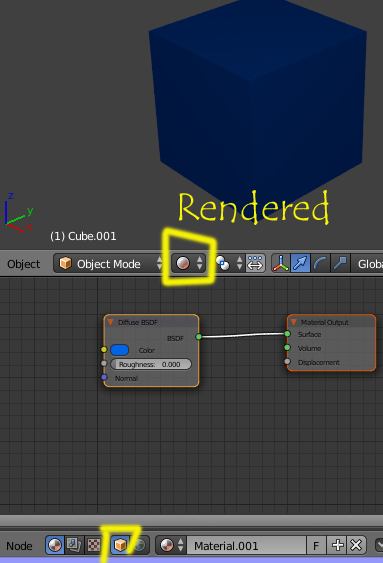The image size is (383, 563).
Task: Toggle the 3D manipulator axes widget
Action: coord(281,264)
